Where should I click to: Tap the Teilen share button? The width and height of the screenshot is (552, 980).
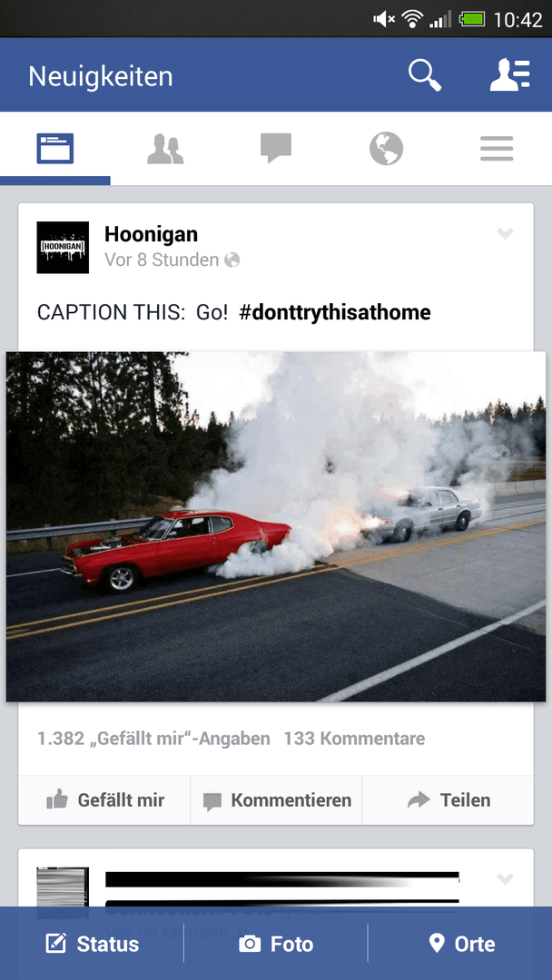448,800
